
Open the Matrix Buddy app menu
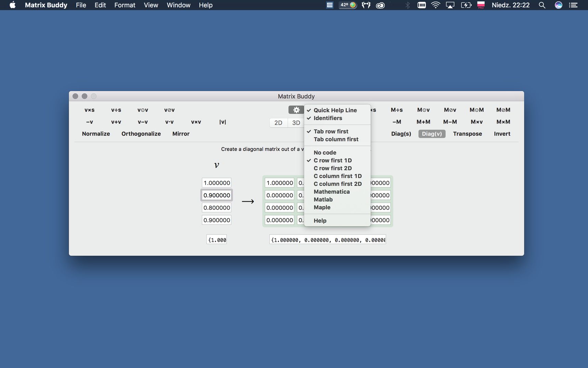(x=46, y=5)
